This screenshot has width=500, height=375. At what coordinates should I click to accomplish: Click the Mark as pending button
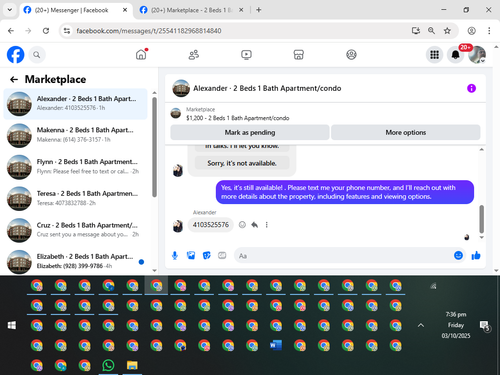250,132
